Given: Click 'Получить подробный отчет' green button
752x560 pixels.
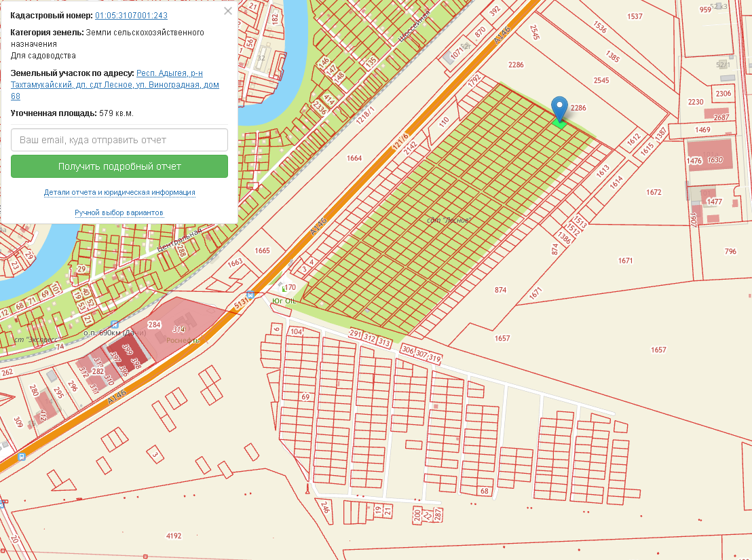Looking at the screenshot, I should [x=119, y=166].
